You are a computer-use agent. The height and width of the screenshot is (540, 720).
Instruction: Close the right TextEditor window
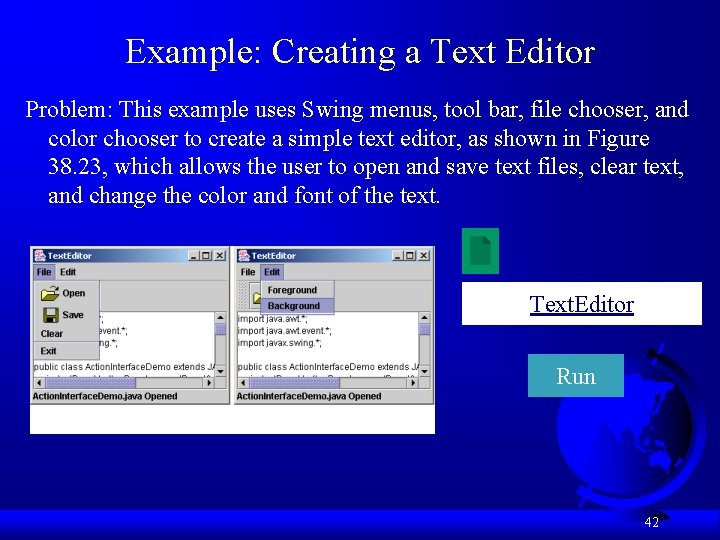coord(424,256)
